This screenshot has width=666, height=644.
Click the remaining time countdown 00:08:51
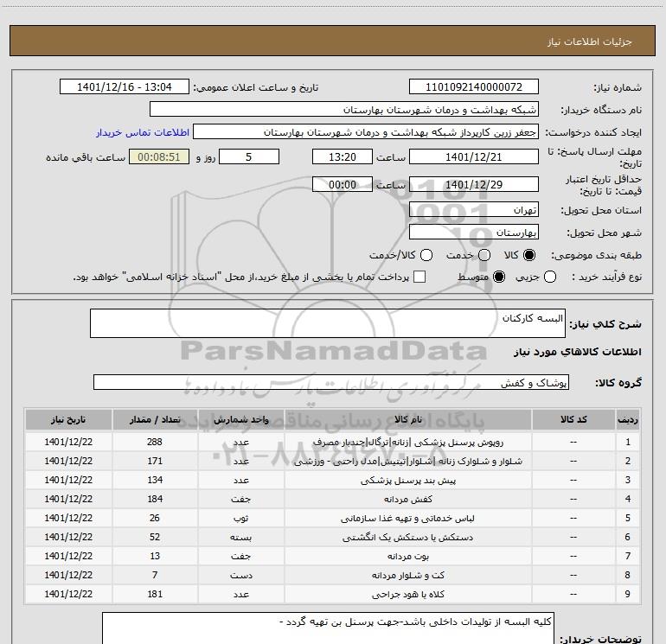[159, 157]
